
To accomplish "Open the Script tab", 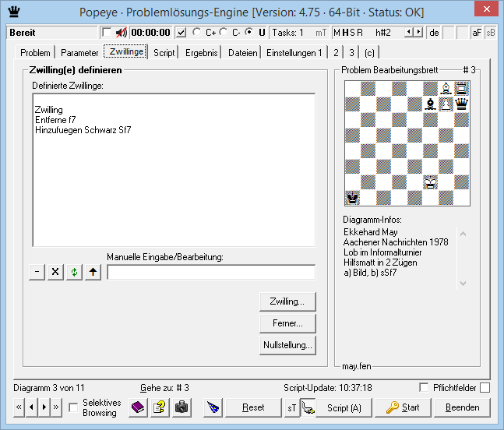I will pos(164,53).
